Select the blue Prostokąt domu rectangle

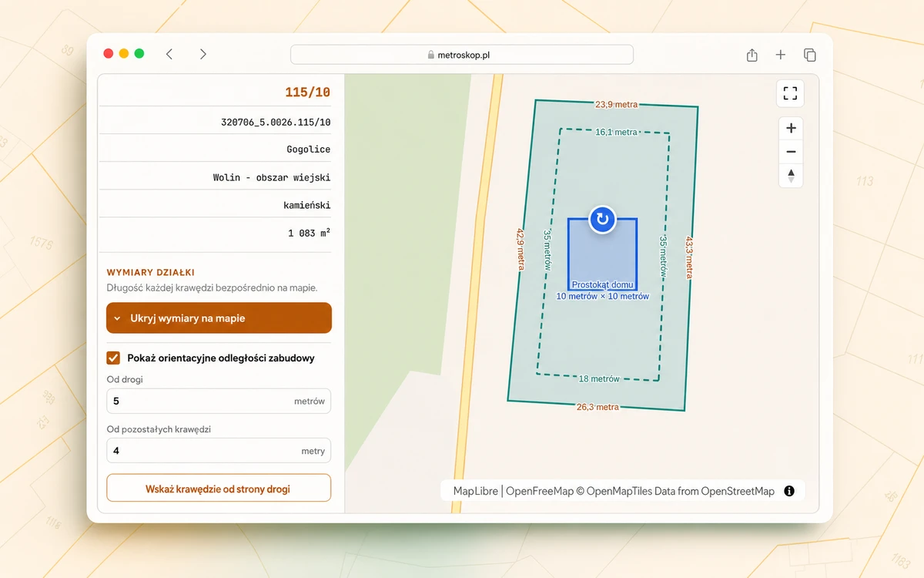(x=602, y=254)
